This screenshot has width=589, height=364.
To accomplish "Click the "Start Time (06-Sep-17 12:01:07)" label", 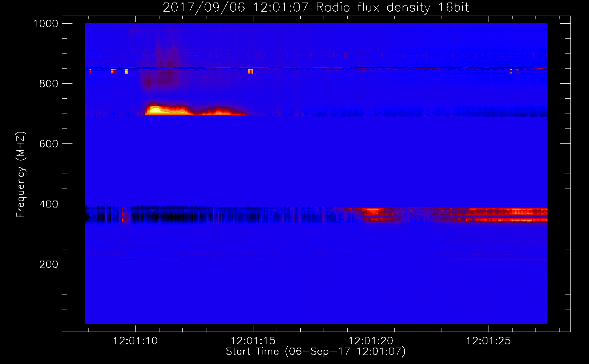I will click(x=316, y=352).
